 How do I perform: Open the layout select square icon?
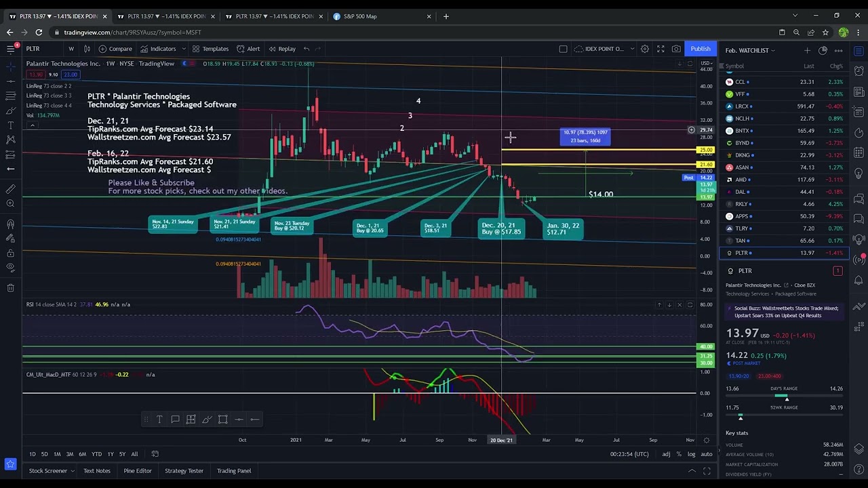click(563, 49)
